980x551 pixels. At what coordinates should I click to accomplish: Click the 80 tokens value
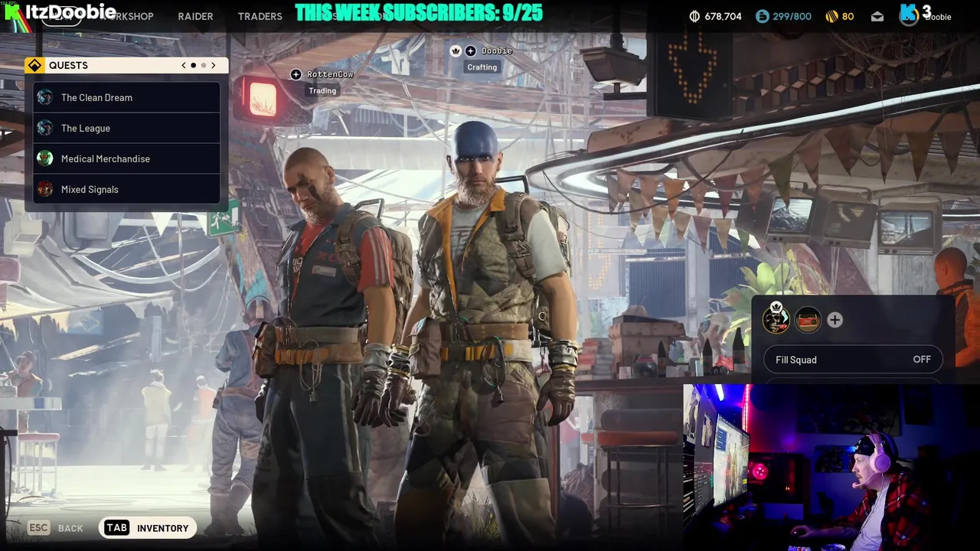click(848, 16)
